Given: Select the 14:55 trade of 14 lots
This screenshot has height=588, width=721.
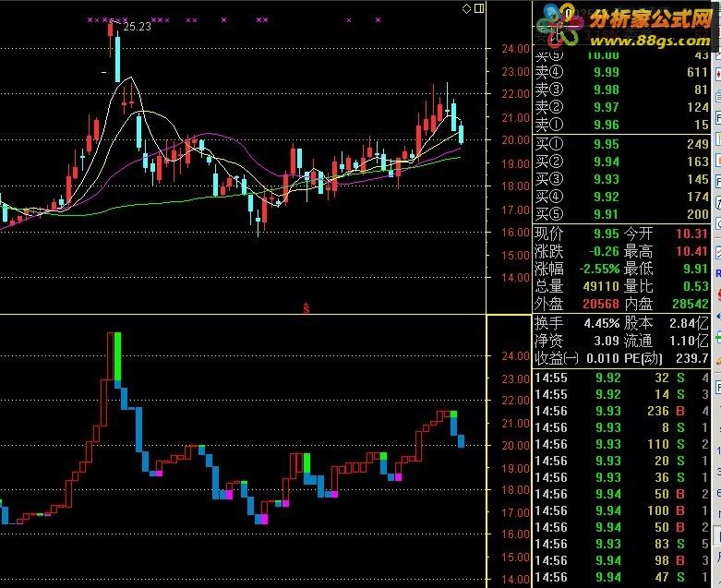Looking at the screenshot, I should pyautogui.click(x=621, y=394).
